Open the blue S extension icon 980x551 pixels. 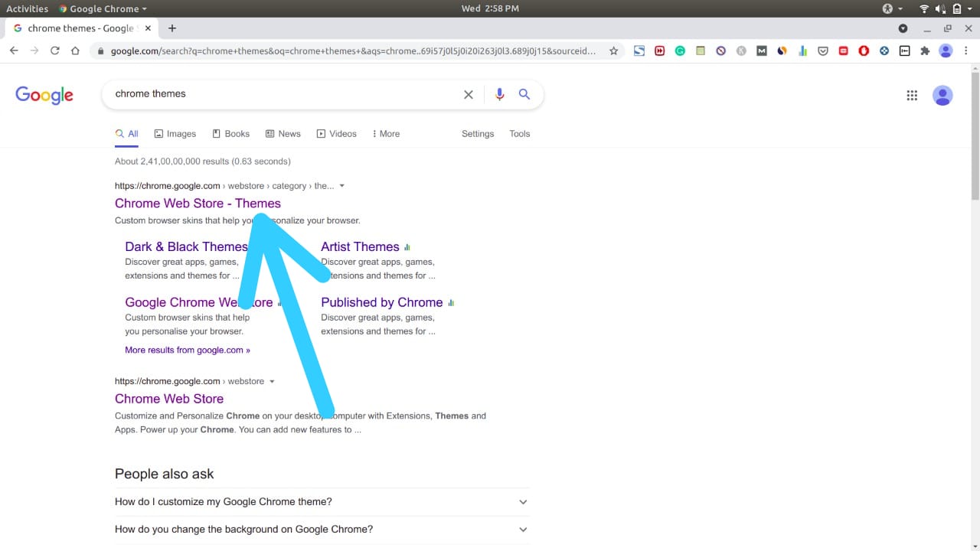click(x=639, y=51)
